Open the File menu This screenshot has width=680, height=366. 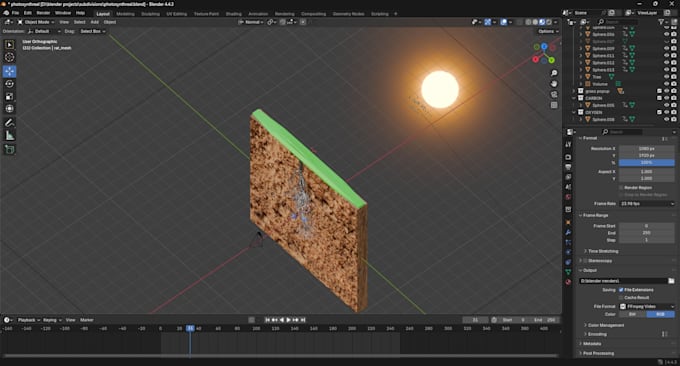15,13
